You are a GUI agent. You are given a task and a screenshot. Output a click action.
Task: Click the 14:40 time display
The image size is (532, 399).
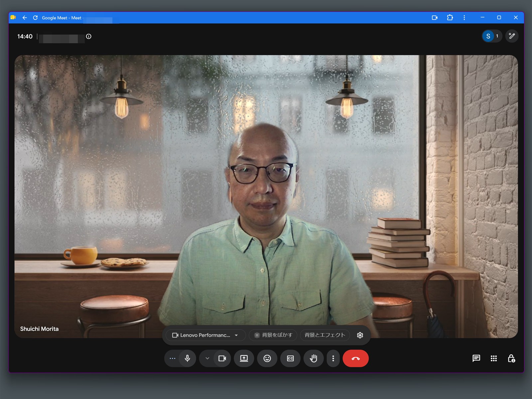tap(25, 37)
